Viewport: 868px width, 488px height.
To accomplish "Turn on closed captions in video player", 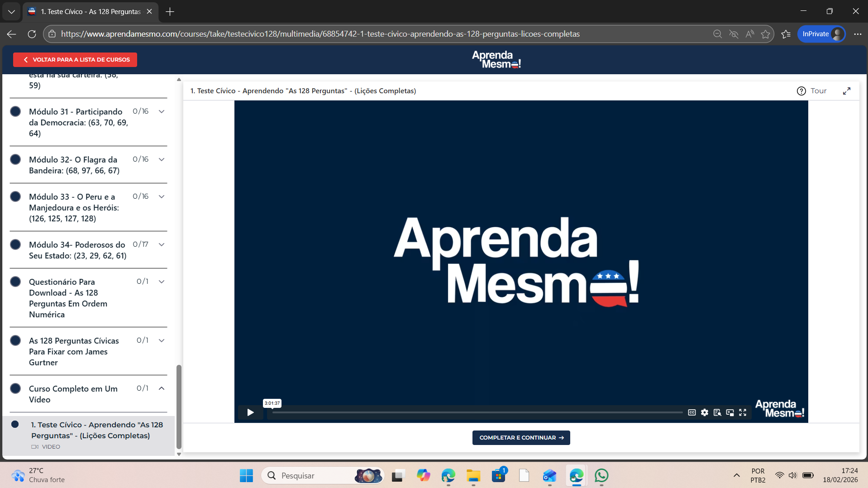I will [x=692, y=412].
